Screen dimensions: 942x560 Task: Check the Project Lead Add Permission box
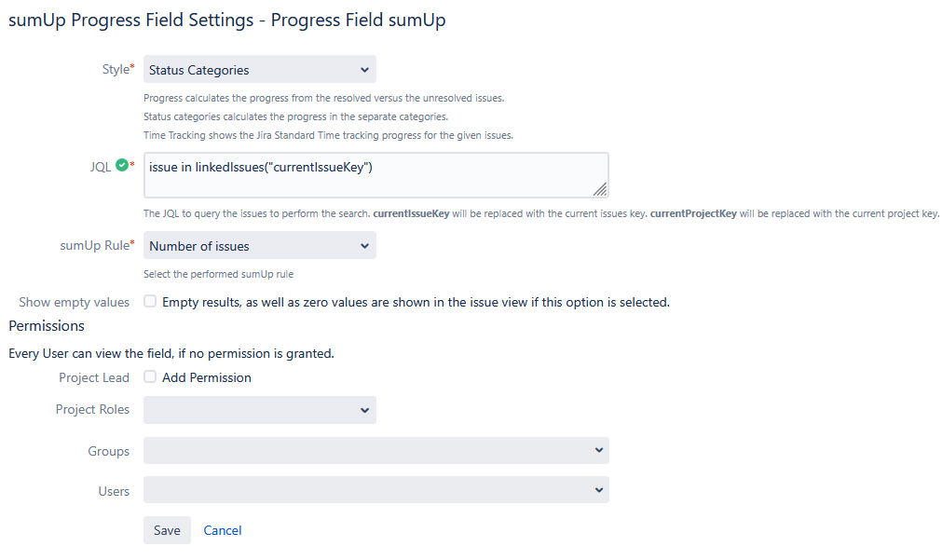pos(150,377)
